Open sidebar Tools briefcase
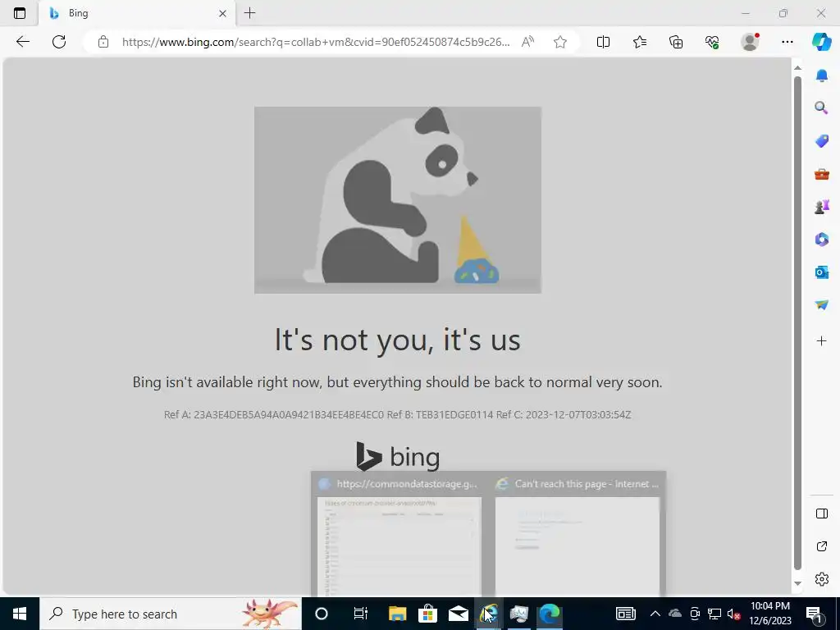Viewport: 840px width, 630px height. (822, 174)
